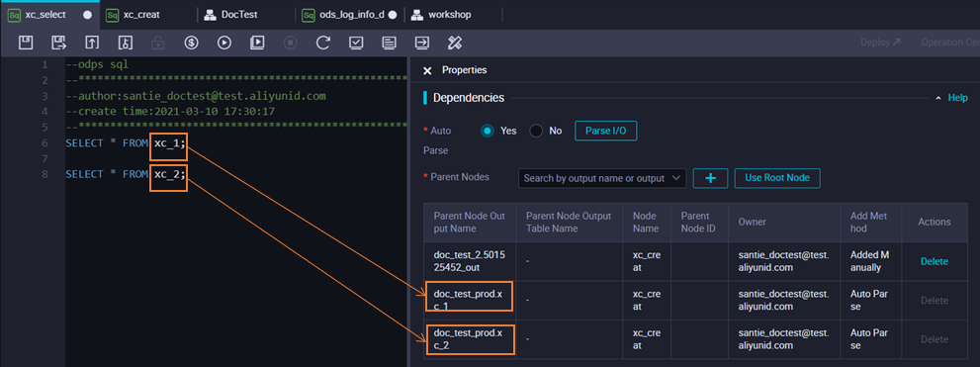Click the Actions column header
980x367 pixels.
[x=935, y=222]
